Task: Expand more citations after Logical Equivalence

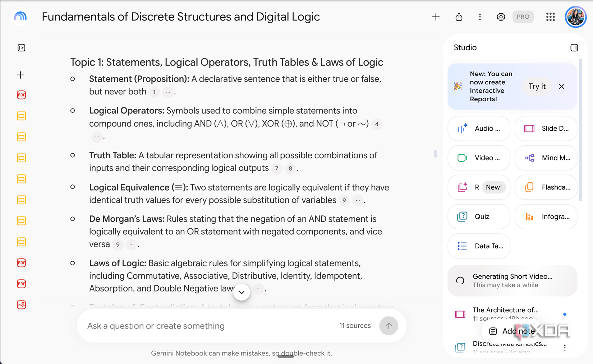Action: click(358, 201)
